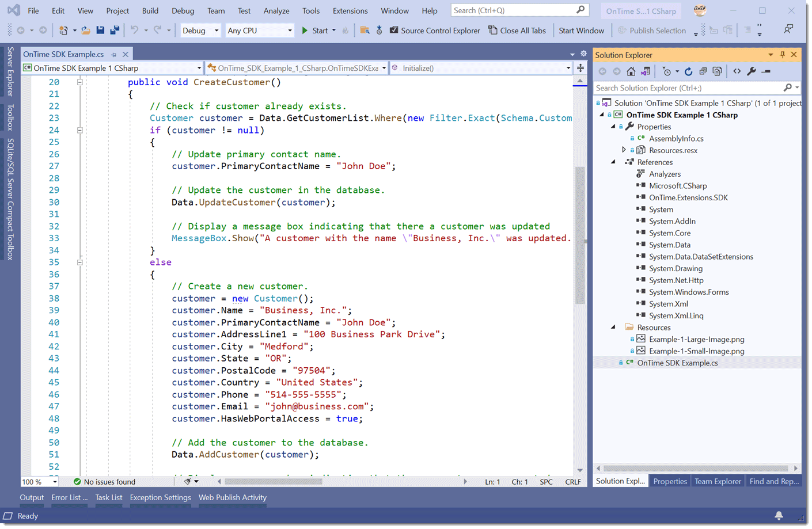This screenshot has width=812, height=529.
Task: Open the Any CPU platform dropdown
Action: coord(290,31)
